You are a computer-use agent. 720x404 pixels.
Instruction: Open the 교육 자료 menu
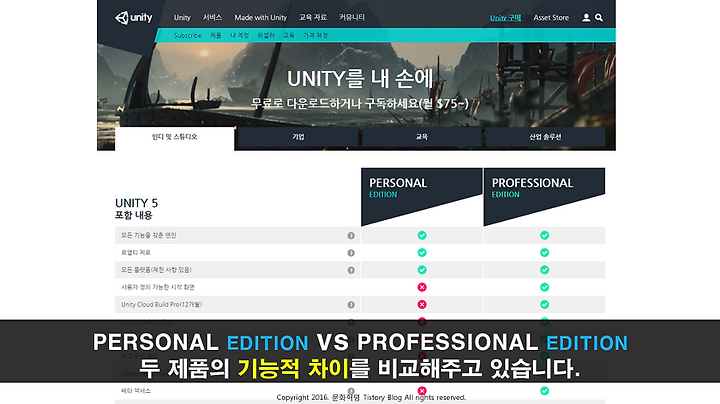[313, 17]
